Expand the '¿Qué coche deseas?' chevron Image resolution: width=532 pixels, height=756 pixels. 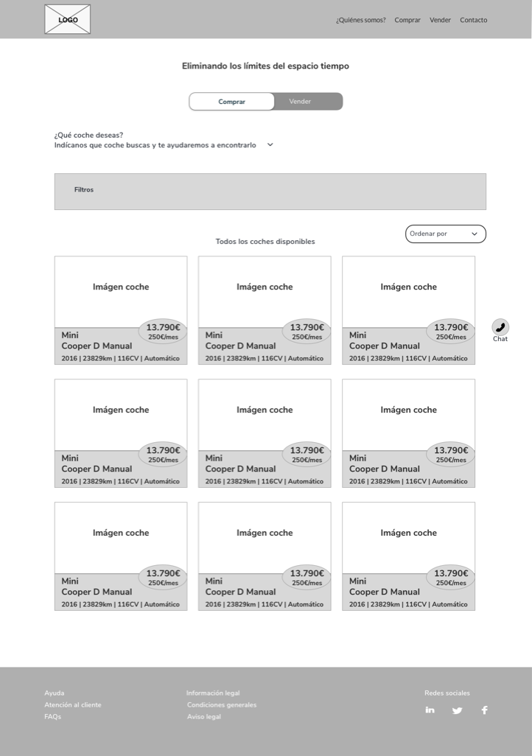(270, 145)
